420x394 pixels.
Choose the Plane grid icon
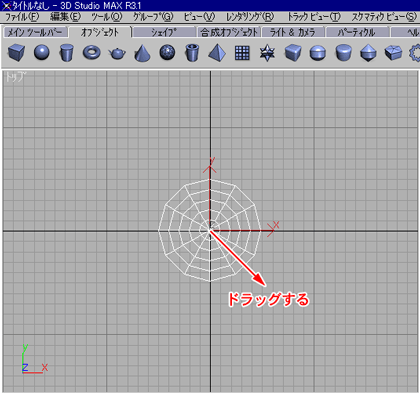242,53
